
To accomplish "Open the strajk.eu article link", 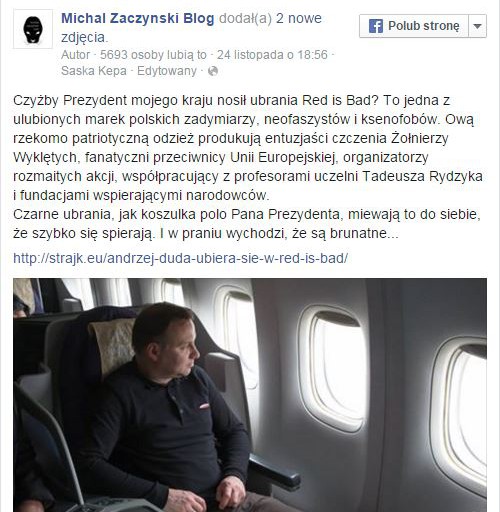I will 180,258.
